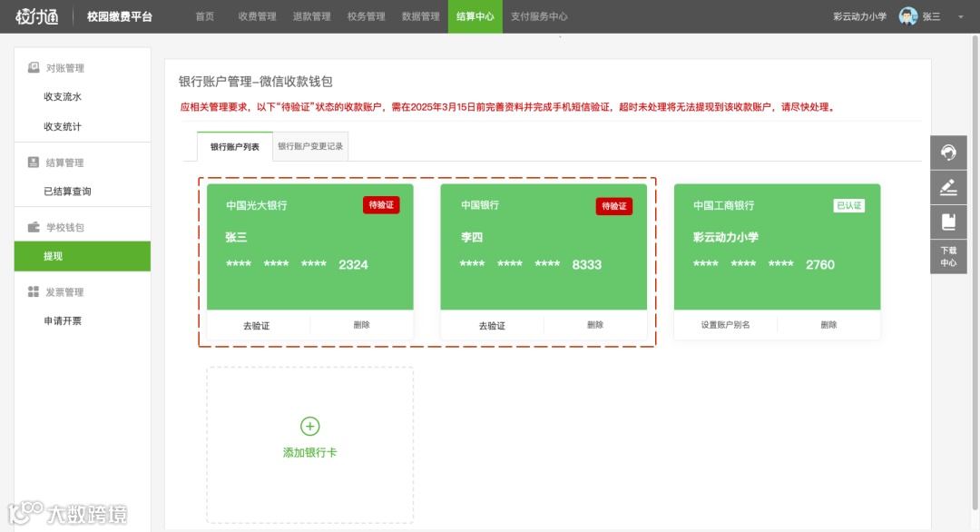980x532 pixels.
Task: Click the 发票管理 grid icon
Action: click(34, 292)
